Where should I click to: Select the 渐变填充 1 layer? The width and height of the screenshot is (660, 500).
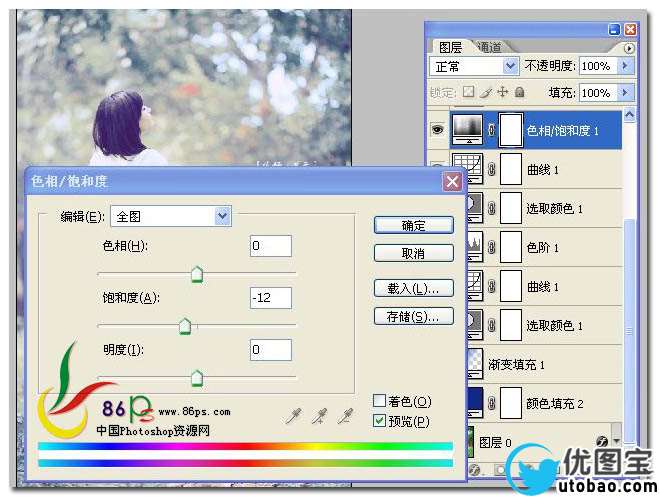pyautogui.click(x=543, y=364)
